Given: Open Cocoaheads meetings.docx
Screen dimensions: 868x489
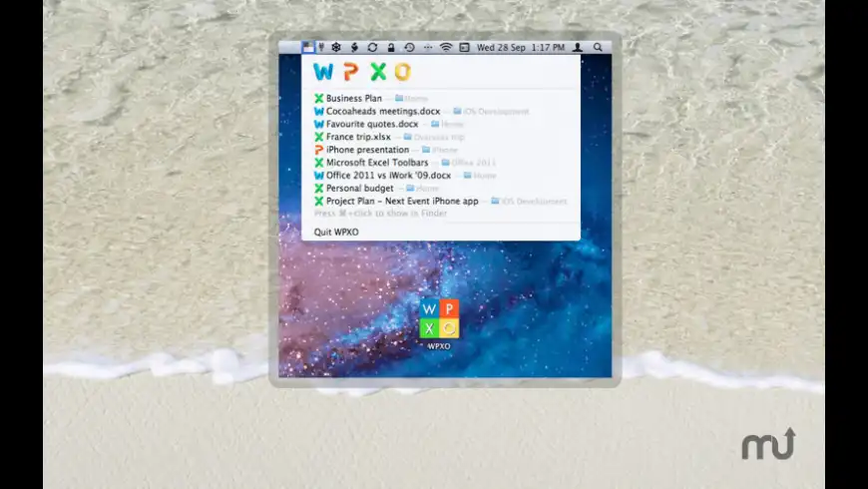Looking at the screenshot, I should (383, 112).
